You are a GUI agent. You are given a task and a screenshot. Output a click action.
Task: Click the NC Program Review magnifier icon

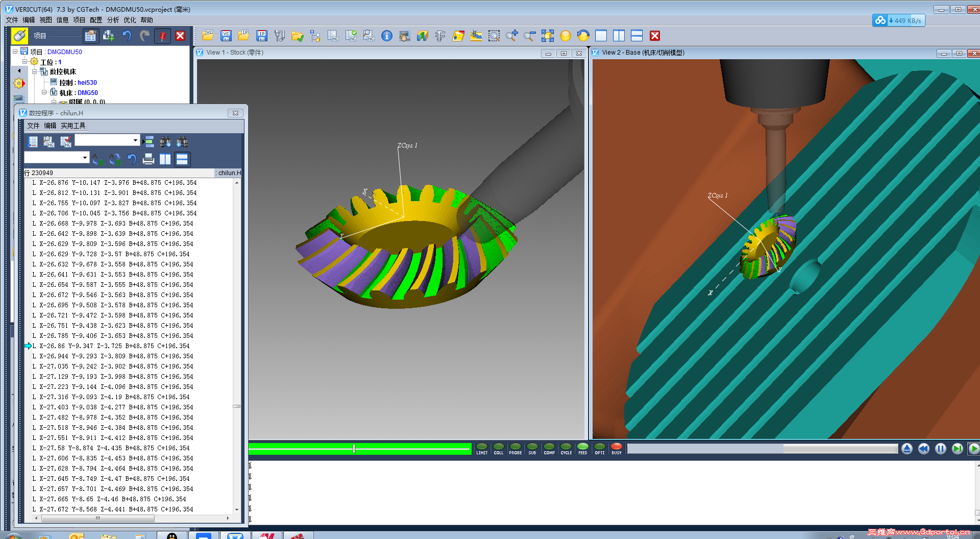point(369,36)
